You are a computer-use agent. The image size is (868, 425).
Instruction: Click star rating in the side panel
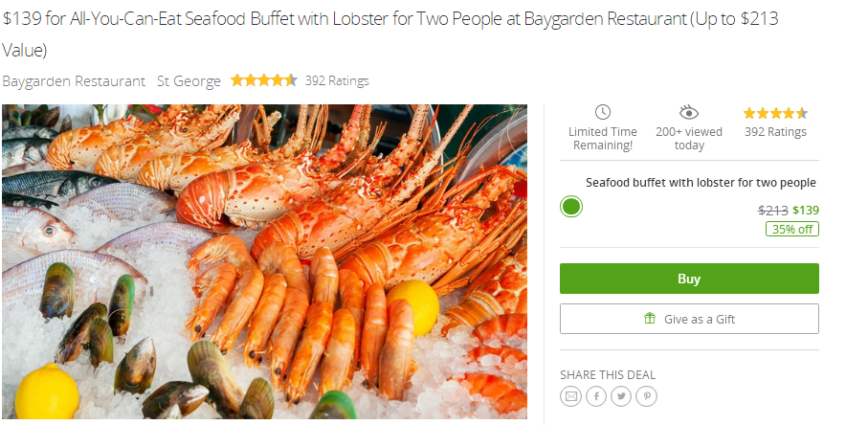click(x=775, y=114)
